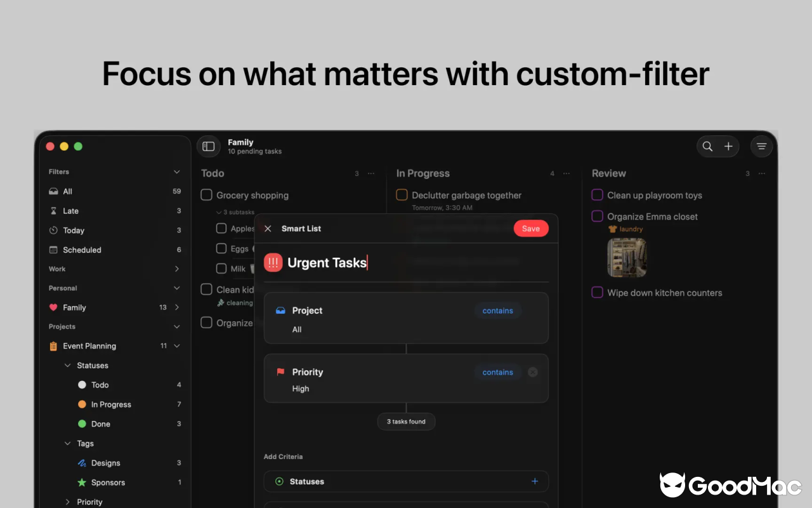Remove the Priority criterion via the x icon
Image resolution: width=812 pixels, height=508 pixels.
point(533,372)
